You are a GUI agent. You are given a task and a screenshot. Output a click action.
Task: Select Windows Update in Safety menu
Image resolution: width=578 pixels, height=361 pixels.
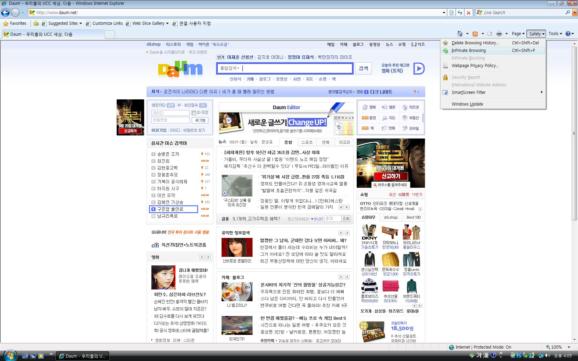click(494, 104)
